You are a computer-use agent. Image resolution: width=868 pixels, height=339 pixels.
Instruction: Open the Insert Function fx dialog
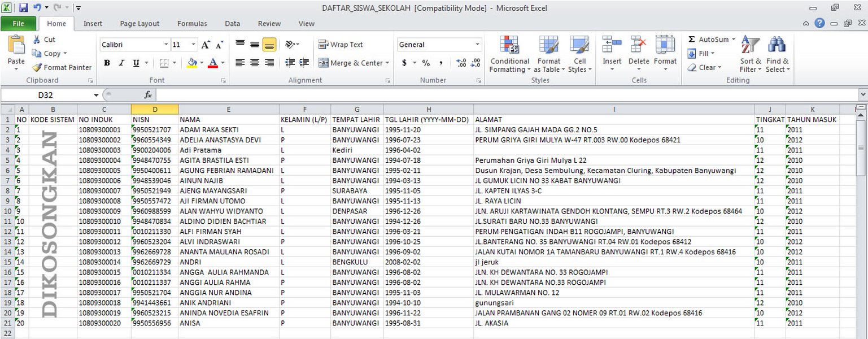148,95
